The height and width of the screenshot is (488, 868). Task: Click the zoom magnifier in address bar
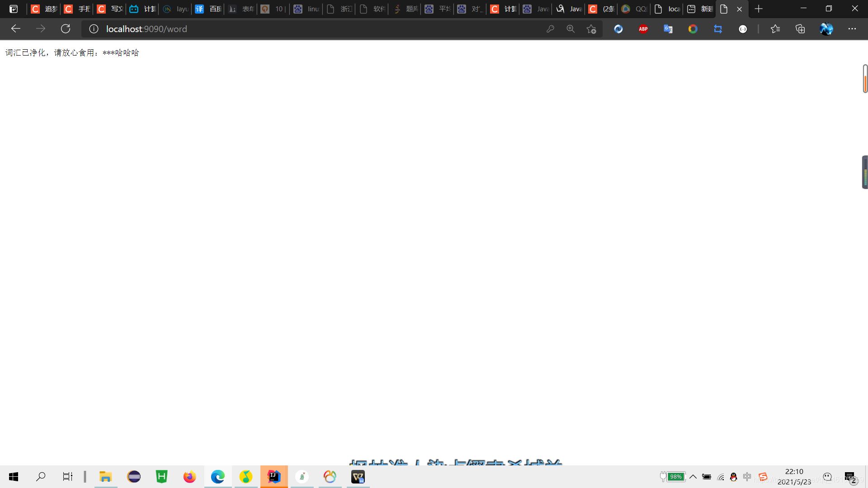point(571,29)
